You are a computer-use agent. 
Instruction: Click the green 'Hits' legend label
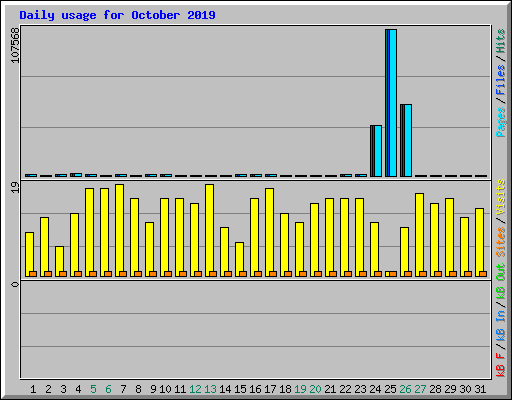[x=501, y=41]
